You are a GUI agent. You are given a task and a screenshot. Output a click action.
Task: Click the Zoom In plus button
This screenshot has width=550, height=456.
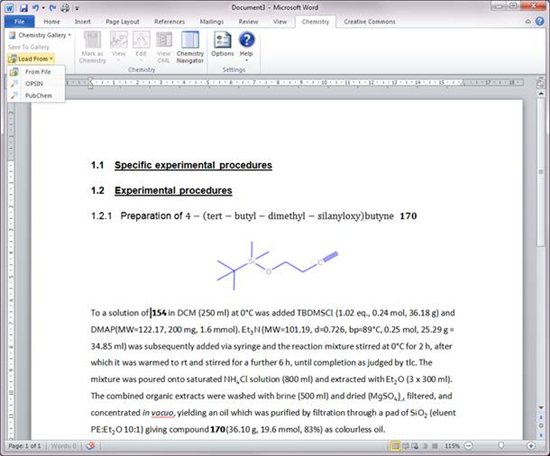click(531, 446)
